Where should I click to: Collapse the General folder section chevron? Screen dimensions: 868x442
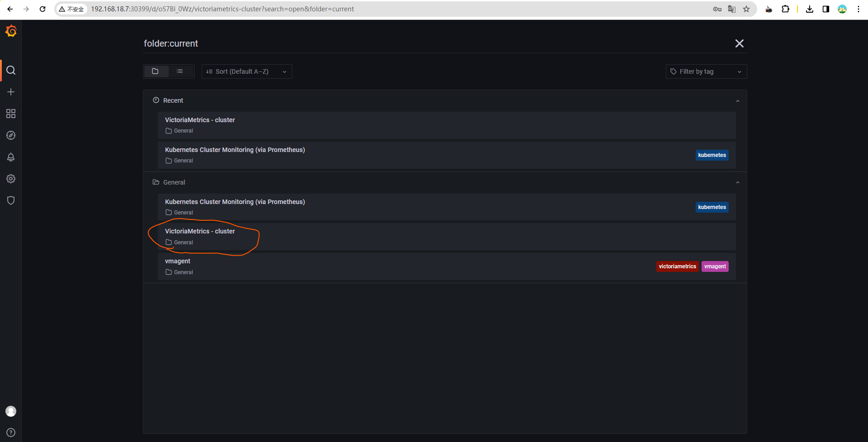click(738, 182)
